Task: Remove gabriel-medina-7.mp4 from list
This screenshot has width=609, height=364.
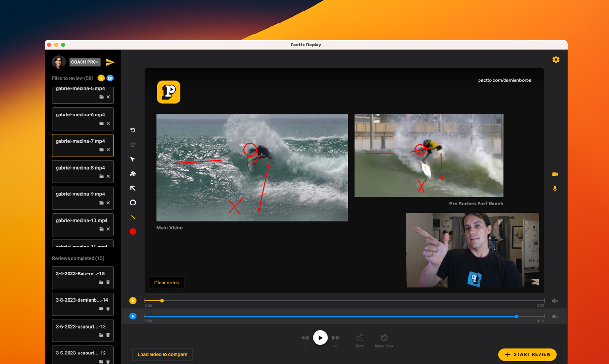Action: tap(108, 150)
